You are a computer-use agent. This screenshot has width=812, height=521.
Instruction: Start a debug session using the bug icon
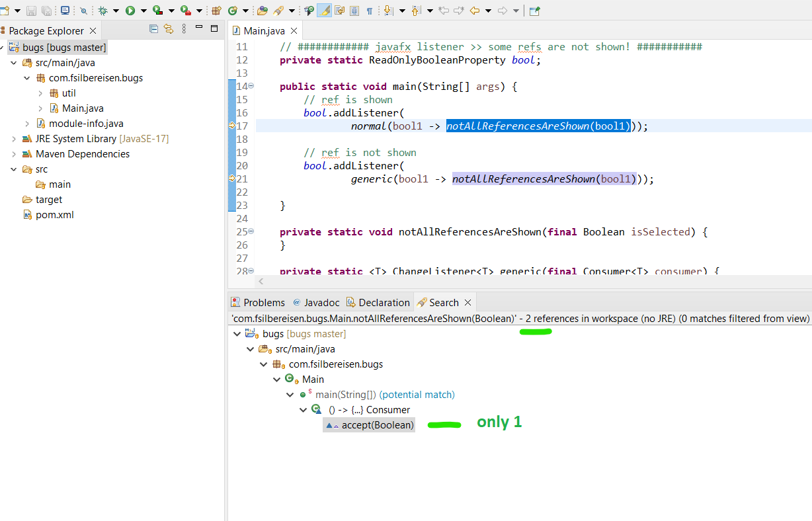click(103, 10)
